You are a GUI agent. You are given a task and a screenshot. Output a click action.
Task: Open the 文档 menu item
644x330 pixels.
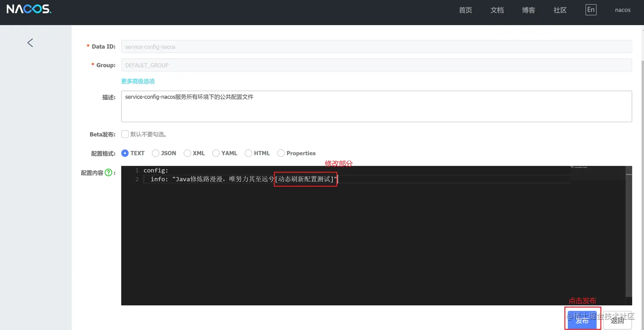point(497,10)
